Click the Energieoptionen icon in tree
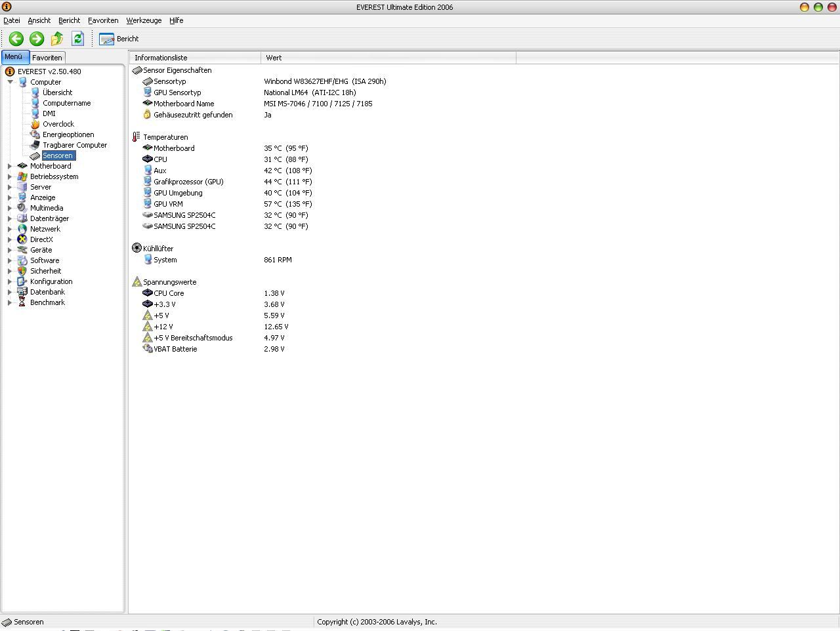The image size is (840, 631). click(x=35, y=134)
